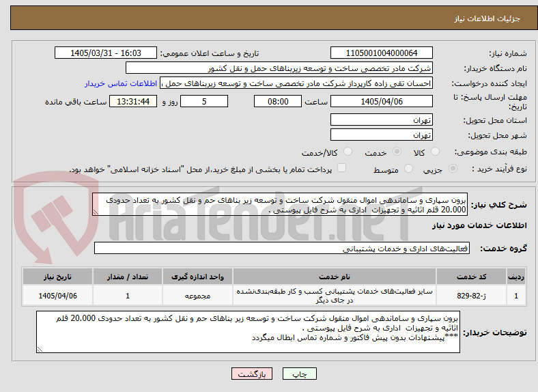Viewport: 538px width, 392px height.
Task: Click the page title جزئیات اطلاعات نیاز
Action: tap(487, 18)
